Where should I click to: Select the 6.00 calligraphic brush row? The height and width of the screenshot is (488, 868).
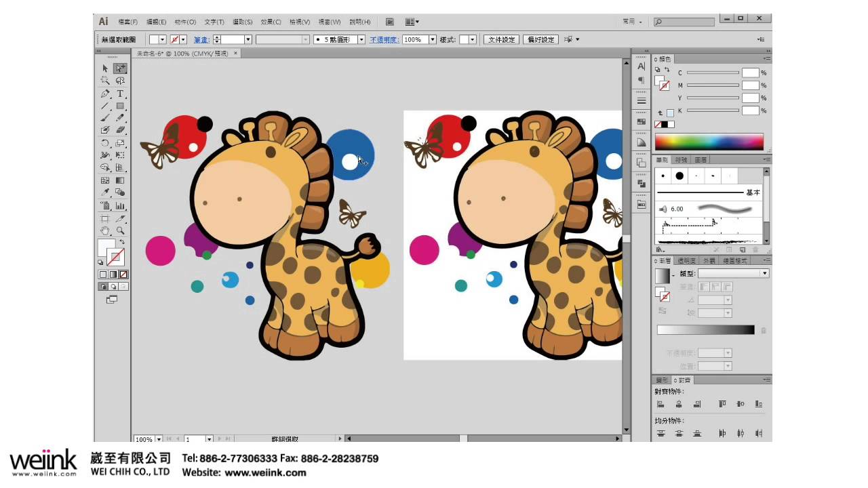(709, 209)
